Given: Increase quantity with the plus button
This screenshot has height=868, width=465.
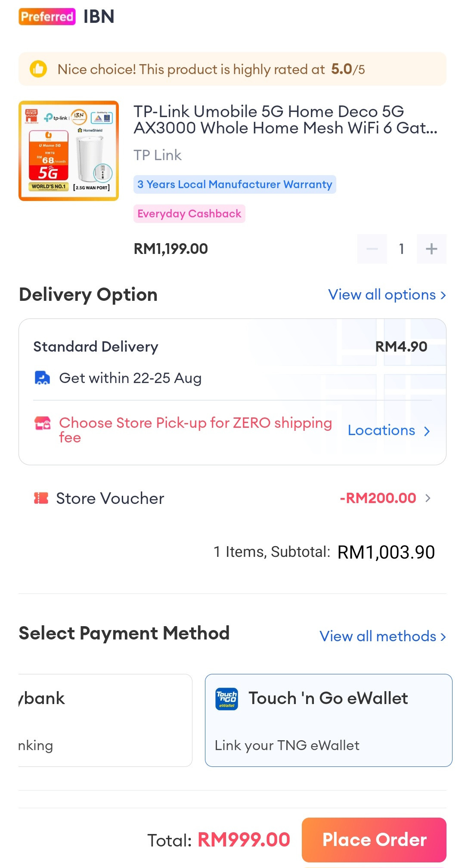Looking at the screenshot, I should point(431,249).
